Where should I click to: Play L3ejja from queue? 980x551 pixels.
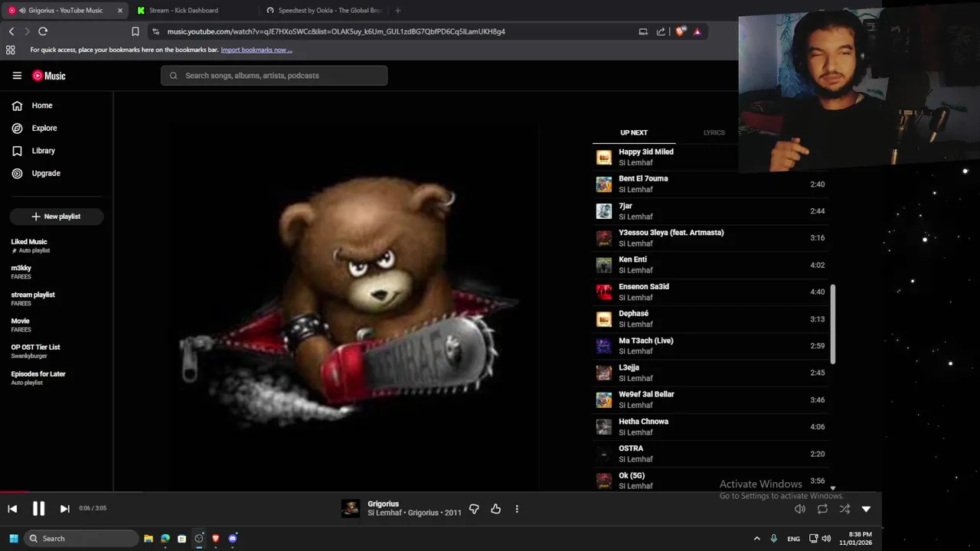[x=710, y=373]
